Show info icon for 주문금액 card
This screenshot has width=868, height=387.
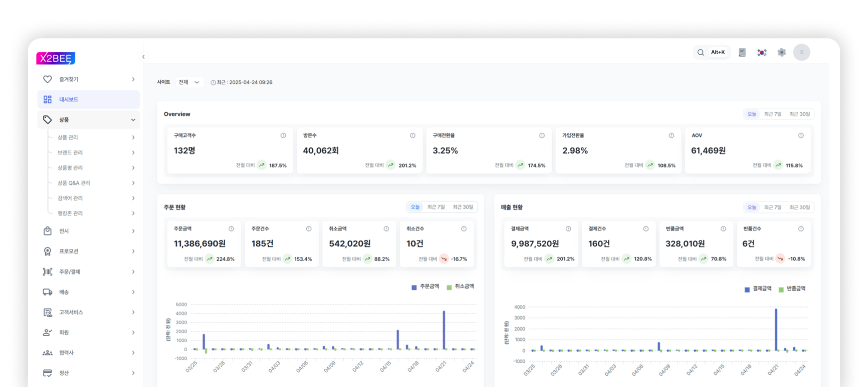point(231,229)
